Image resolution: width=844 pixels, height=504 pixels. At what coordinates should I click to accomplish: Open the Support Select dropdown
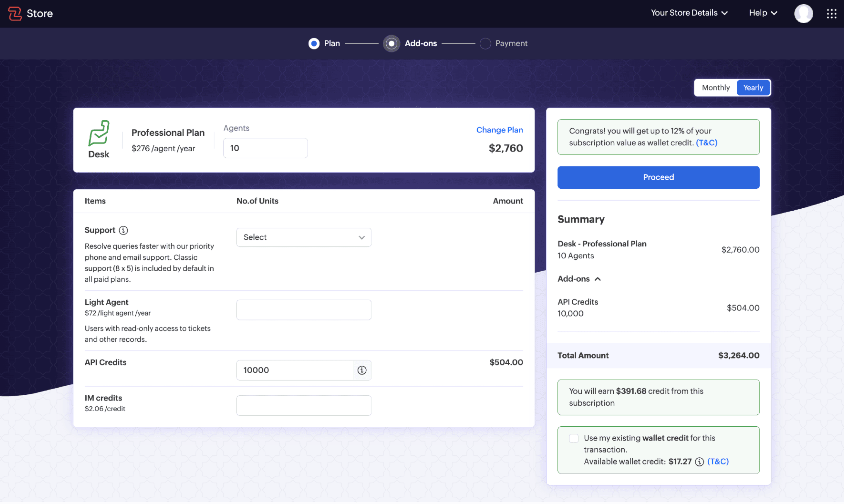pos(304,237)
